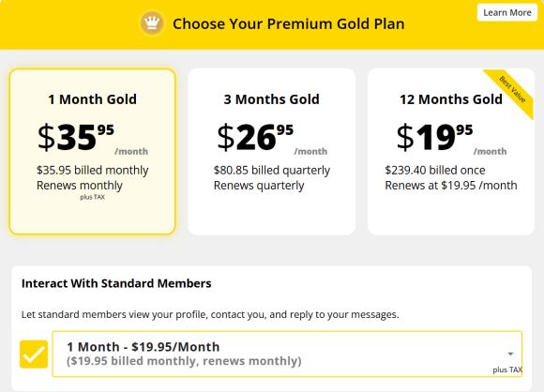
Task: Click the Interact With Standard Members heading
Action: click(x=116, y=283)
